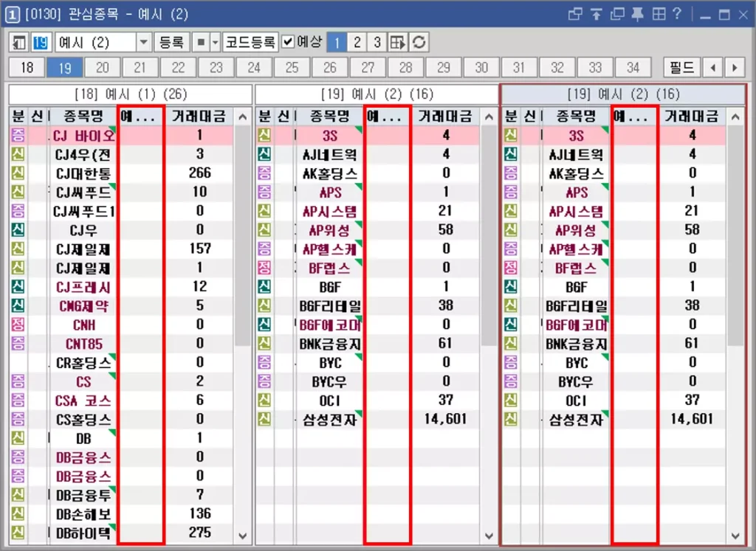Open the field layout icon beside button 3
The height and width of the screenshot is (551, 756).
[398, 42]
